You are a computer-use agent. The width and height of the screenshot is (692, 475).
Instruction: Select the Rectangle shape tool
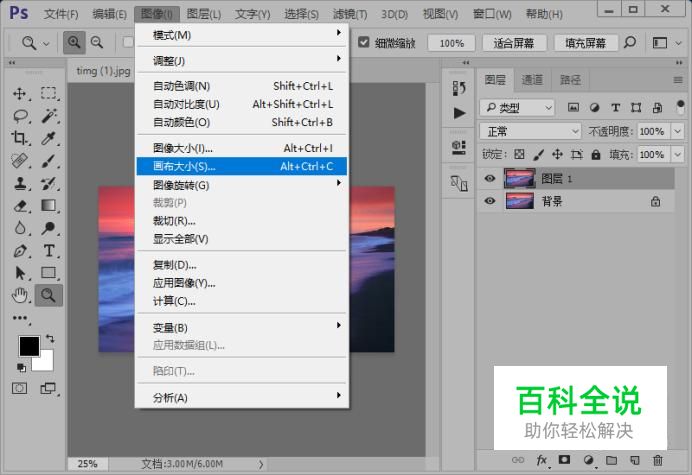(48, 273)
